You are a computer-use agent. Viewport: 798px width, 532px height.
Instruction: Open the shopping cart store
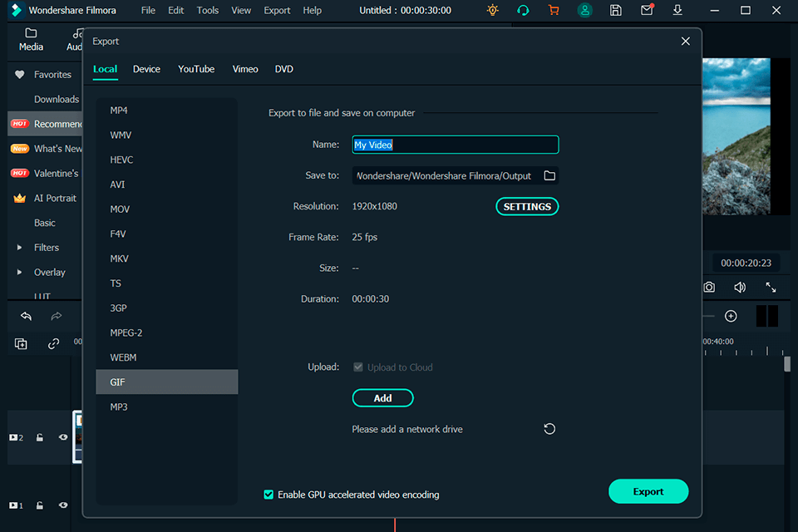[x=554, y=10]
